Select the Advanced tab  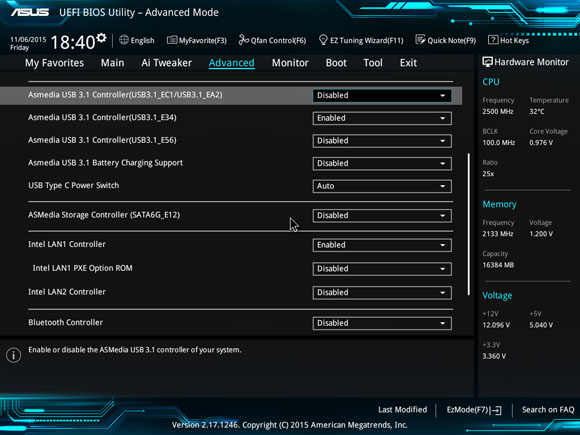tap(232, 63)
